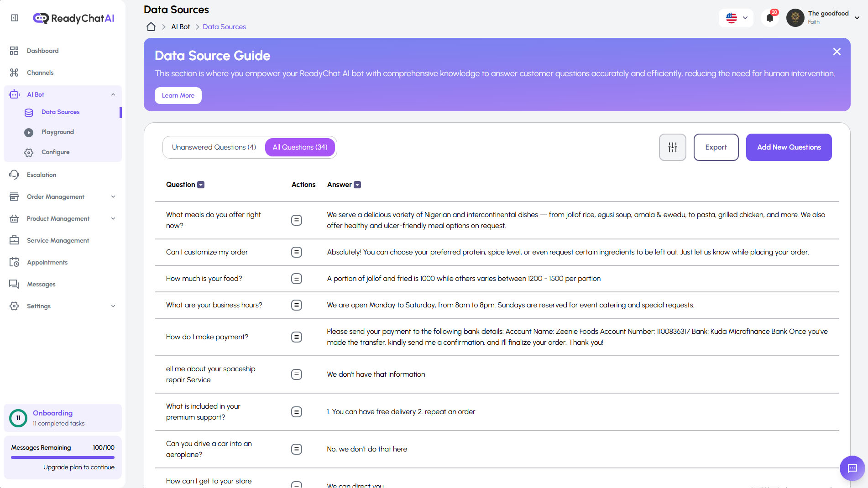The height and width of the screenshot is (488, 868).
Task: Switch to the Unanswered Questions tab
Action: tap(214, 147)
